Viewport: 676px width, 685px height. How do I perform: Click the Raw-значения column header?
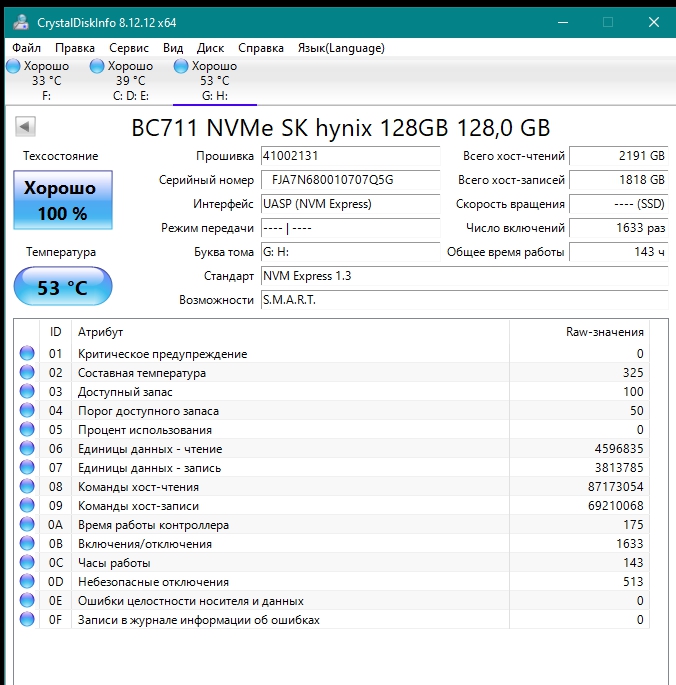579,332
